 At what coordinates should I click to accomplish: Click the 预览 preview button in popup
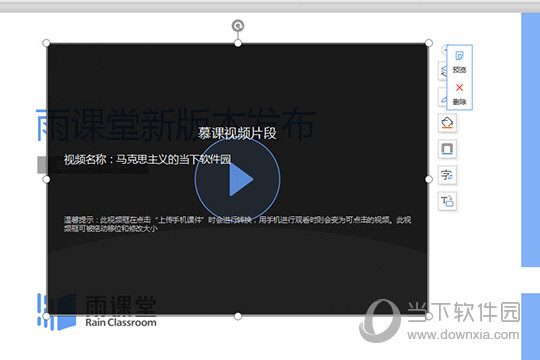click(459, 62)
